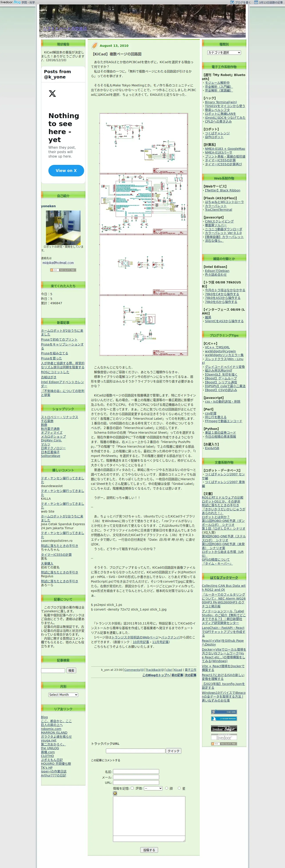Click the View on X button

[66, 170]
